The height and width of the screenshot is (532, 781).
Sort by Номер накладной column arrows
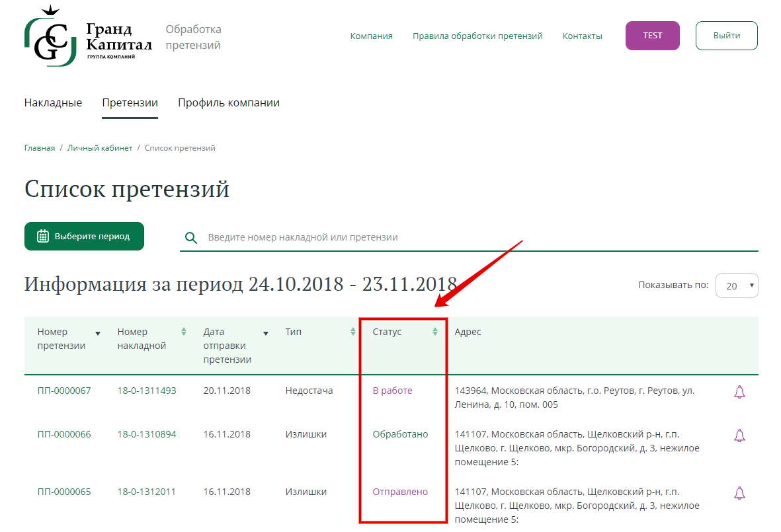pos(184,332)
